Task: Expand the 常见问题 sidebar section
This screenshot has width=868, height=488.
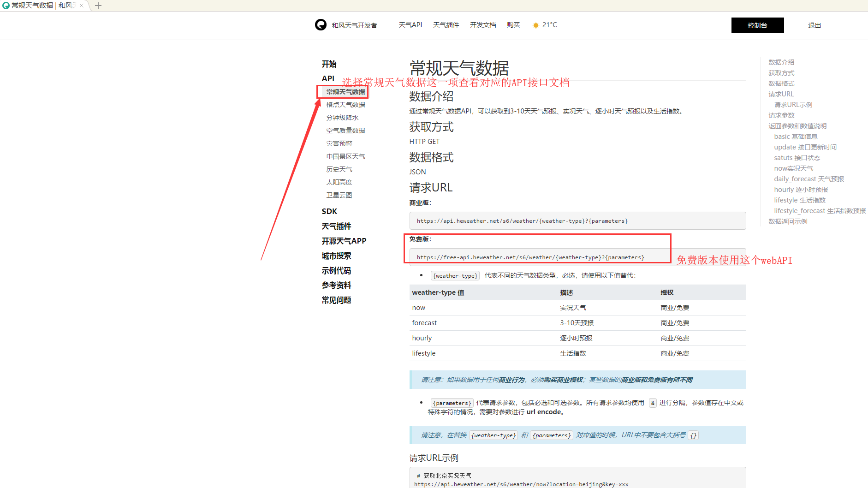Action: click(x=336, y=300)
